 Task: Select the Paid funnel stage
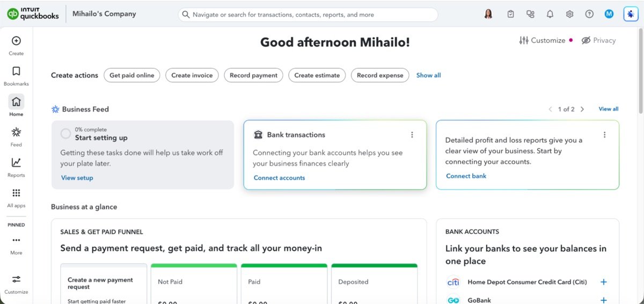coord(284,284)
